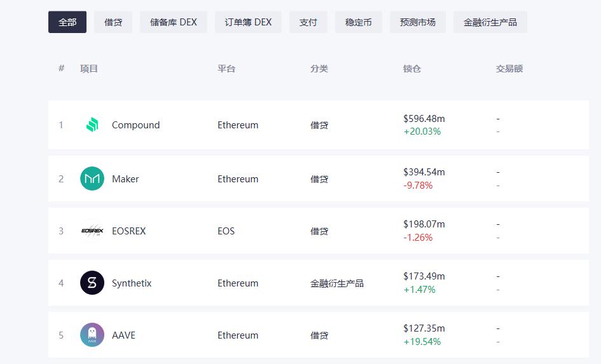
Task: Click rank number 1
Action: tap(61, 125)
